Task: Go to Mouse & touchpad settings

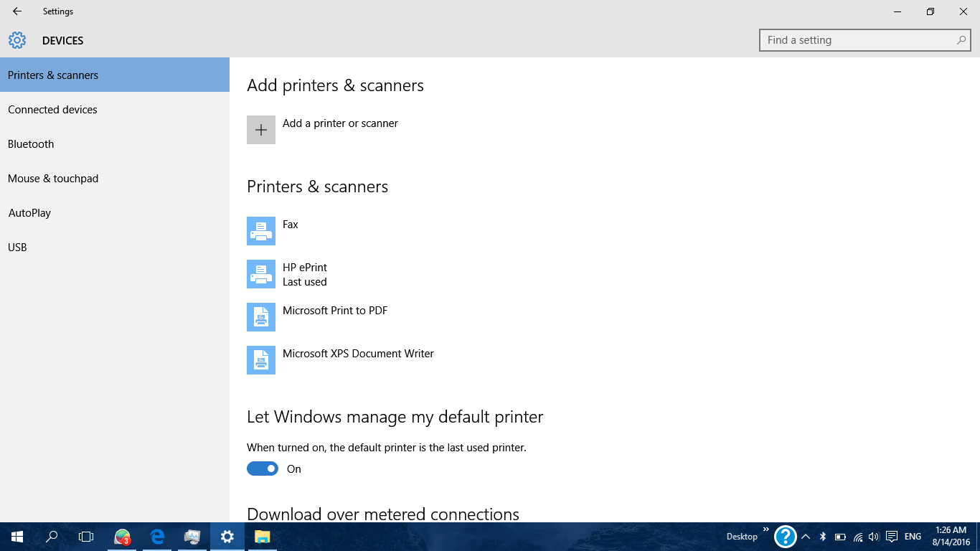Action: tap(115, 178)
